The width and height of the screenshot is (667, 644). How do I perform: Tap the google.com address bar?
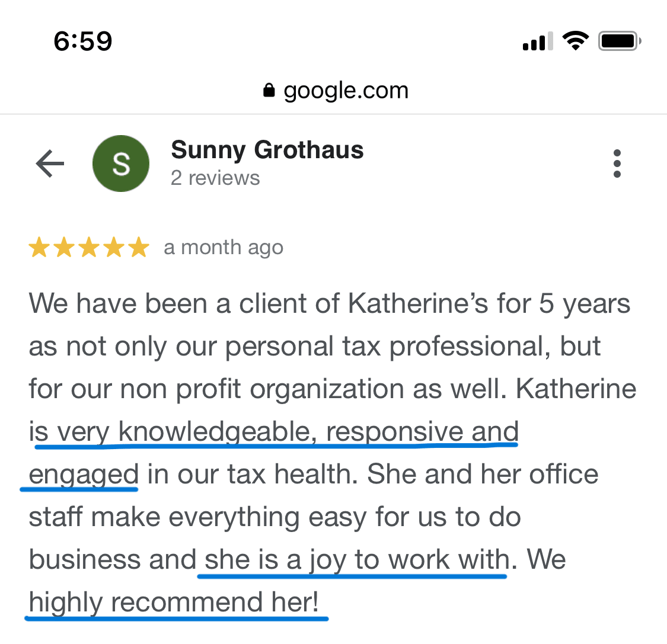pos(346,91)
